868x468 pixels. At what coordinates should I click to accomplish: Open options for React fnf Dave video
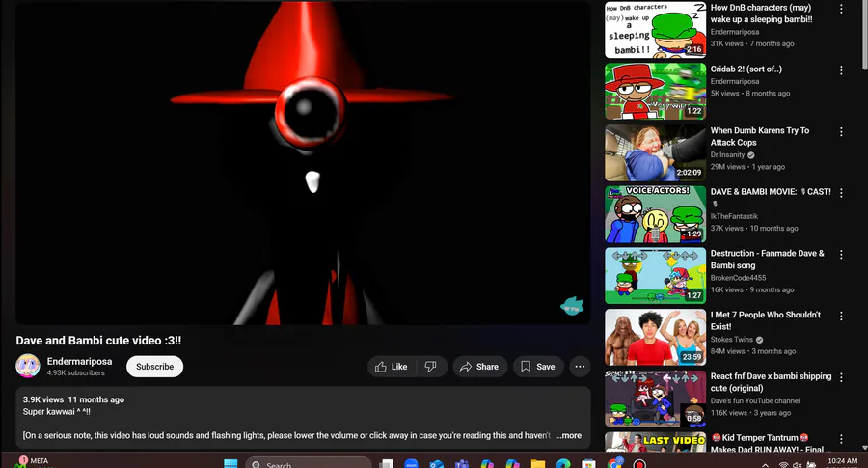coord(841,377)
